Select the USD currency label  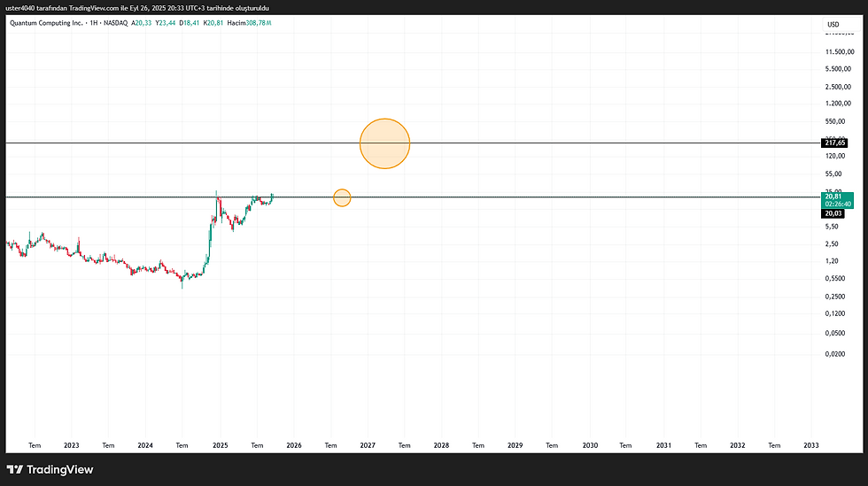(833, 25)
